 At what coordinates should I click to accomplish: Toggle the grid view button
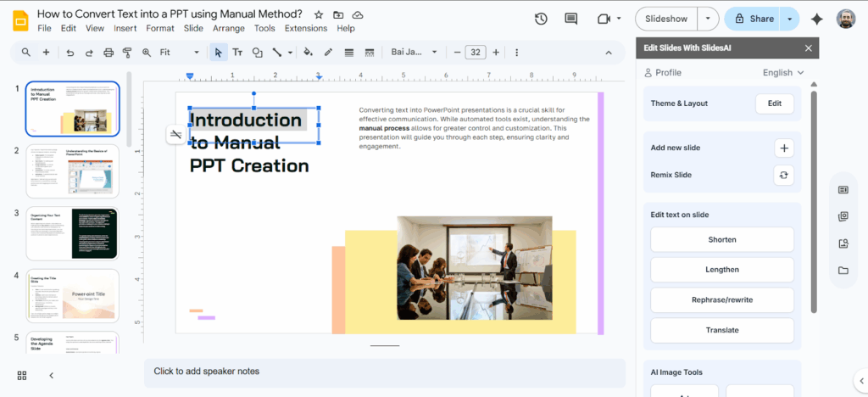pyautogui.click(x=22, y=375)
